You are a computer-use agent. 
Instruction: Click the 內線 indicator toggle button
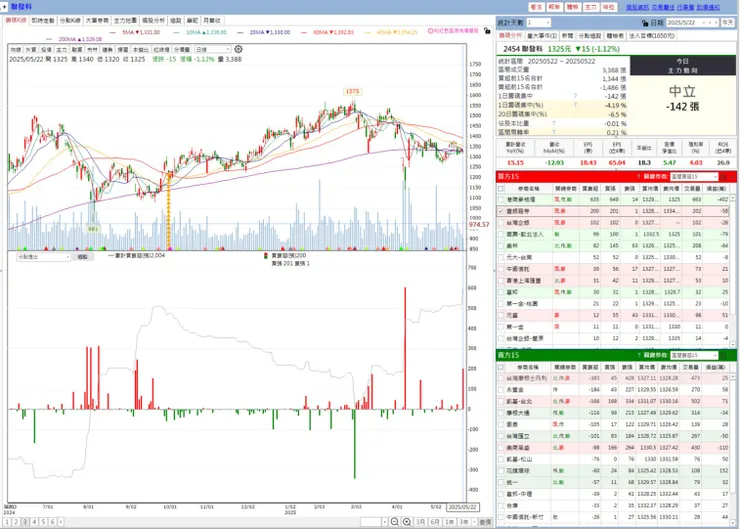coord(16,49)
